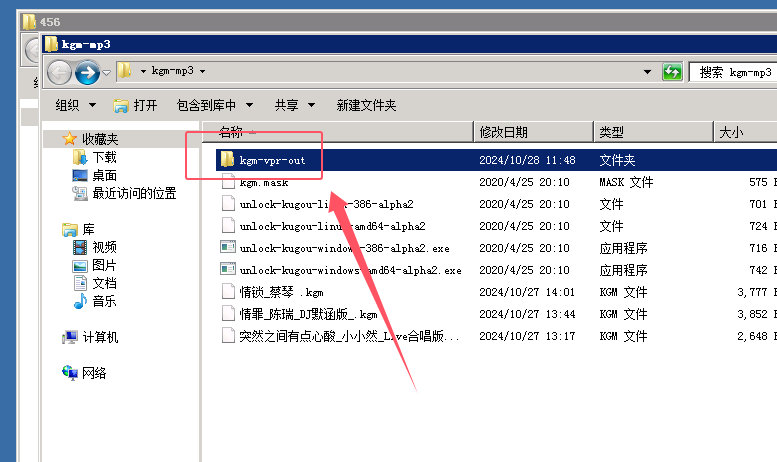777x462 pixels.
Task: Click 计算机 in the navigation pane
Action: 100,338
